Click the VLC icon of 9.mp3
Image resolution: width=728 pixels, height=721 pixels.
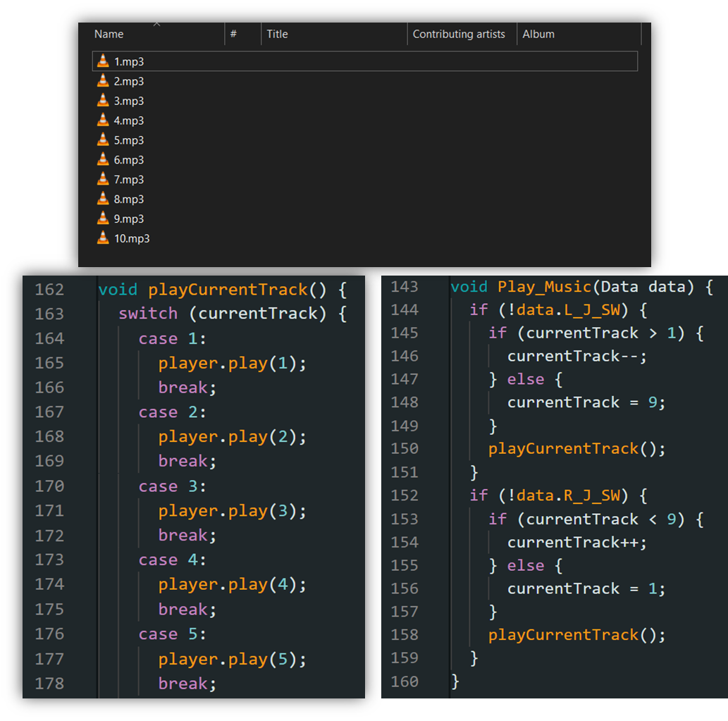point(103,218)
